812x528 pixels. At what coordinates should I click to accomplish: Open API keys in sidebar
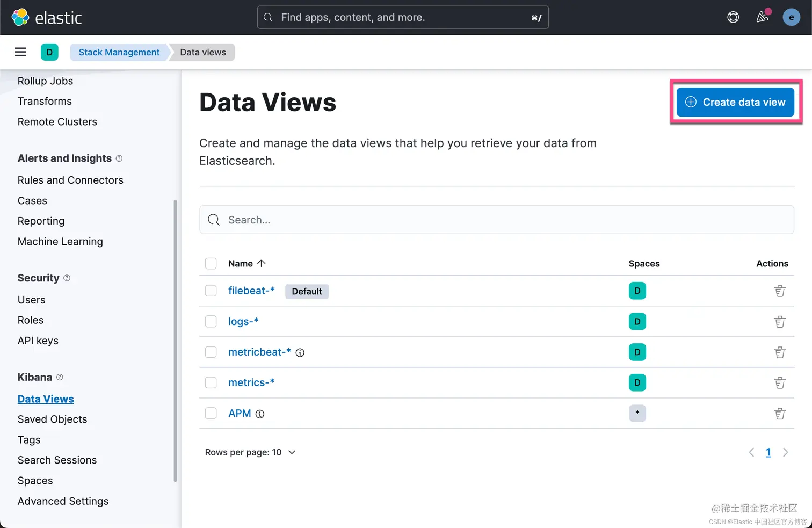pos(38,341)
